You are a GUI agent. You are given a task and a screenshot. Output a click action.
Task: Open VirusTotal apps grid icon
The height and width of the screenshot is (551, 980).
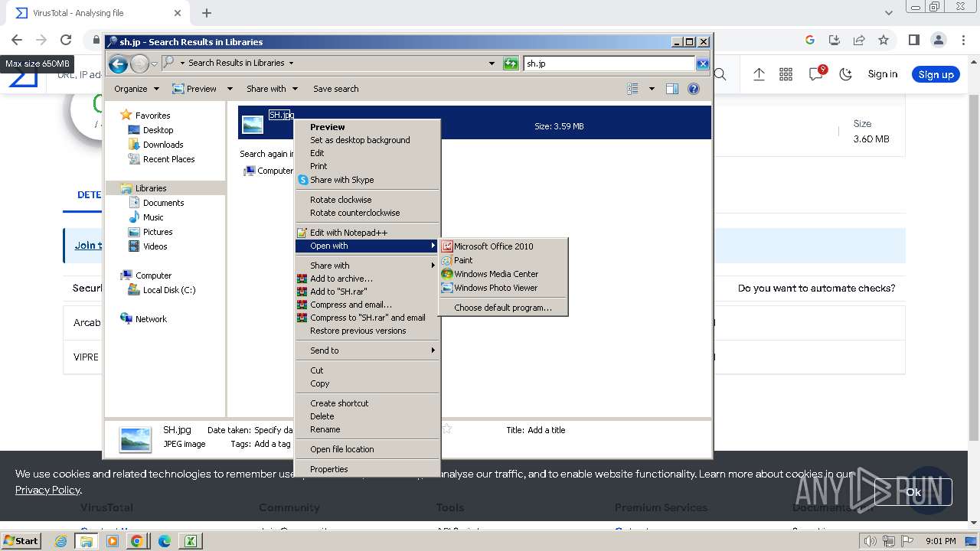(786, 74)
